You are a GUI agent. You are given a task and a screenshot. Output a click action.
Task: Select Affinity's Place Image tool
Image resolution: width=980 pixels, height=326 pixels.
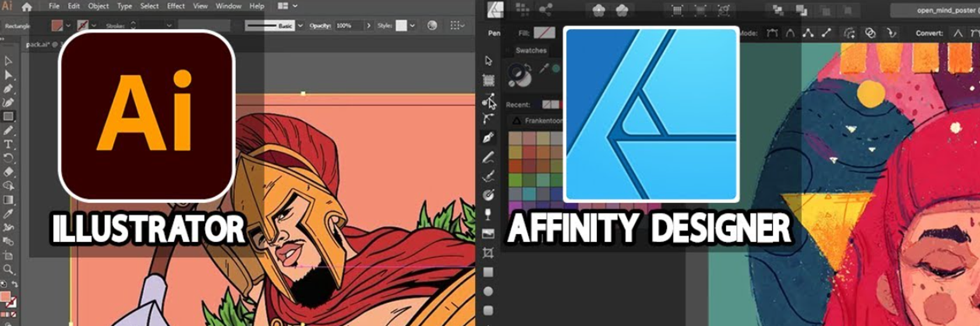tap(488, 234)
